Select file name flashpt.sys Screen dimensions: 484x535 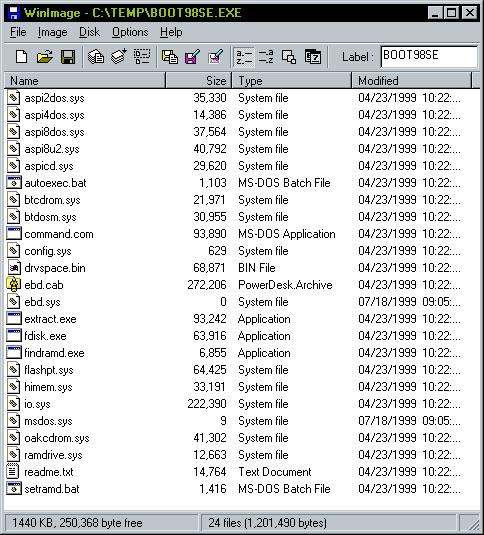tap(49, 370)
